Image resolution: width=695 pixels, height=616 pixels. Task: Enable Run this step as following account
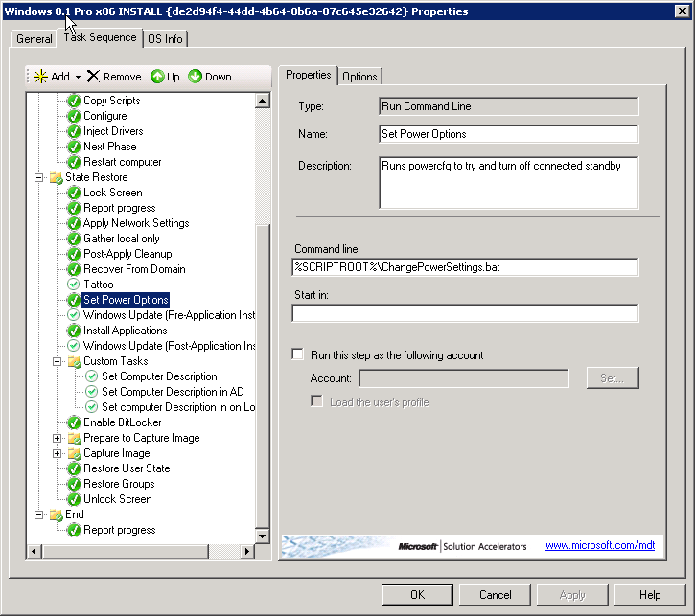298,354
